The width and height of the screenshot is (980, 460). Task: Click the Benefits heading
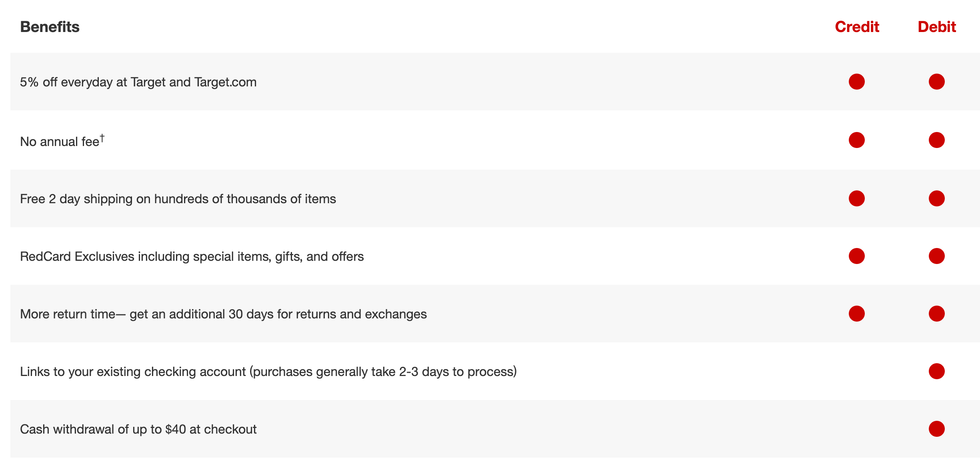[x=50, y=27]
